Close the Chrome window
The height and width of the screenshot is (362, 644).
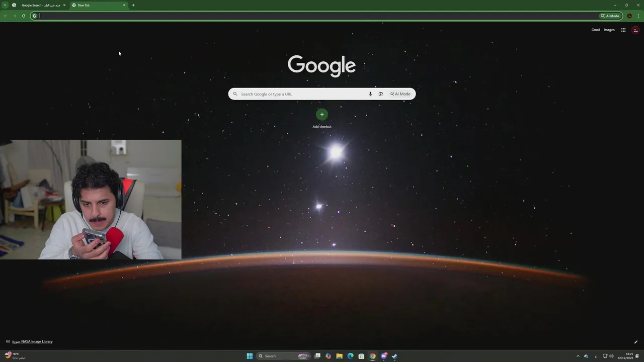[x=638, y=5]
